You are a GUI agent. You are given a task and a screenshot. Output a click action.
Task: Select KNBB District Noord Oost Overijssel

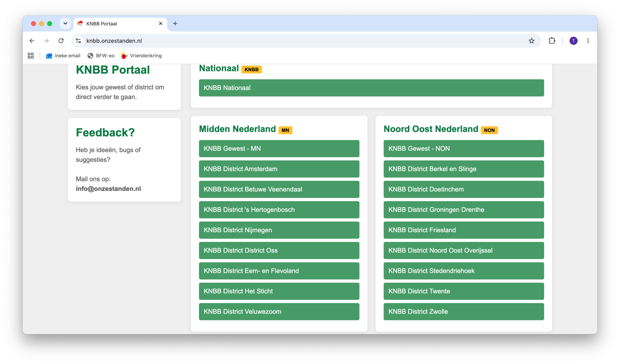[x=464, y=250]
